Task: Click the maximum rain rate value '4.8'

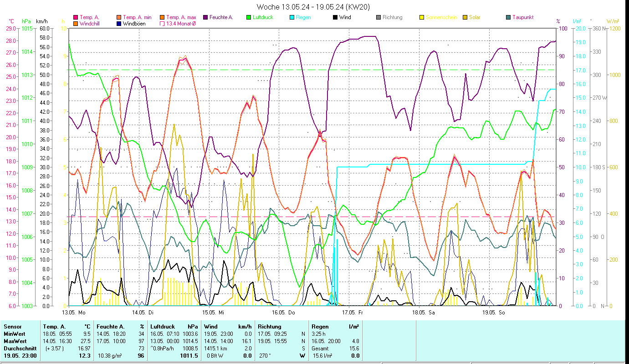Action: [x=356, y=341]
